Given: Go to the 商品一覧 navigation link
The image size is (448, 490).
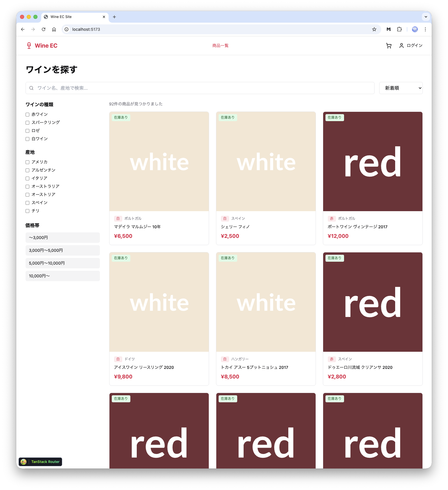Looking at the screenshot, I should click(x=220, y=46).
